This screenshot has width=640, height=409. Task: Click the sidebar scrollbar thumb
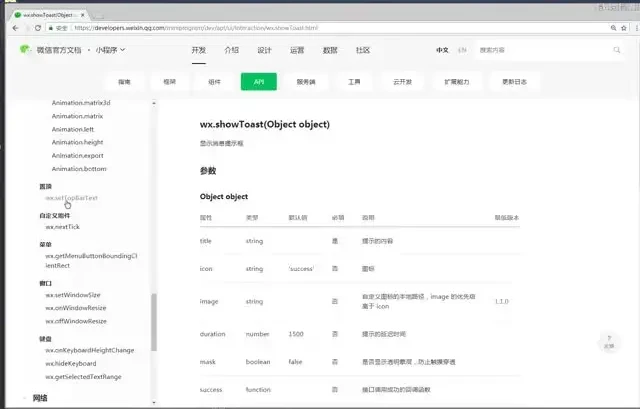click(154, 322)
